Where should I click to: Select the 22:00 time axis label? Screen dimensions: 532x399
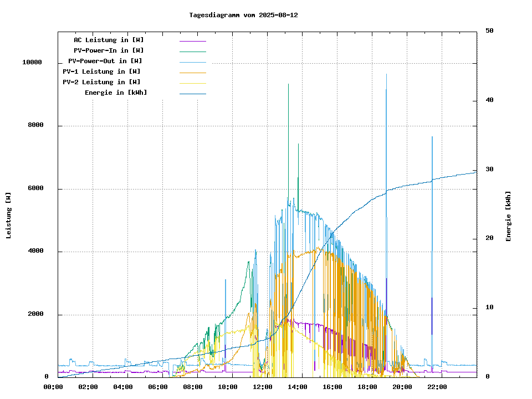click(437, 387)
